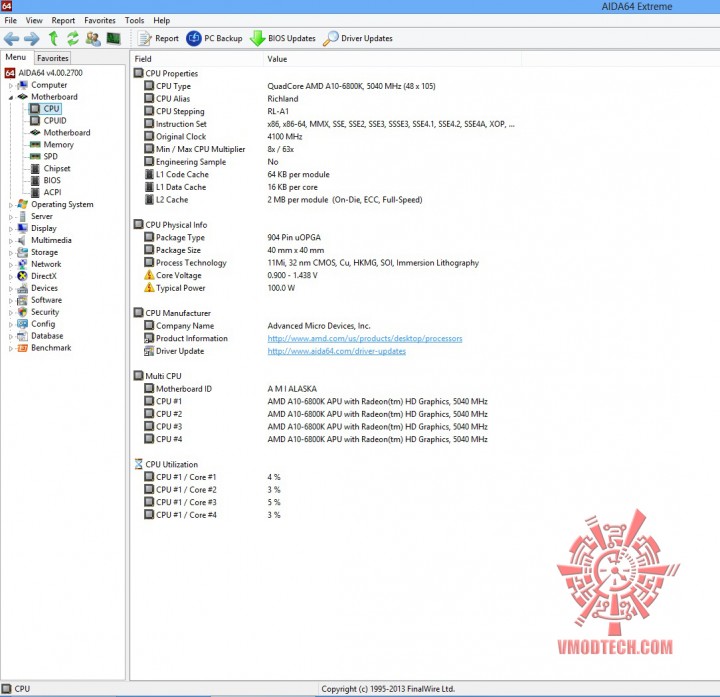Click the AIDA64 app icon in the title bar

pos(6,6)
